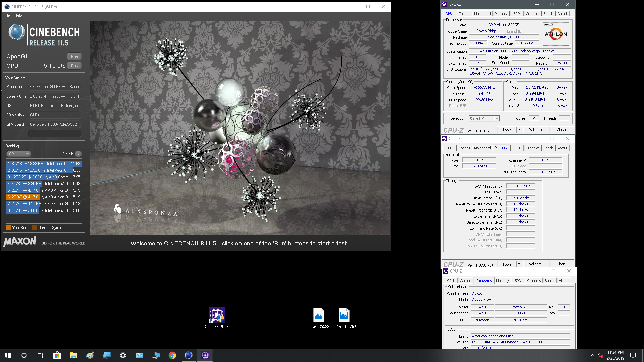
Task: Click Close button in Memory CPU-Z window
Action: 561,264
